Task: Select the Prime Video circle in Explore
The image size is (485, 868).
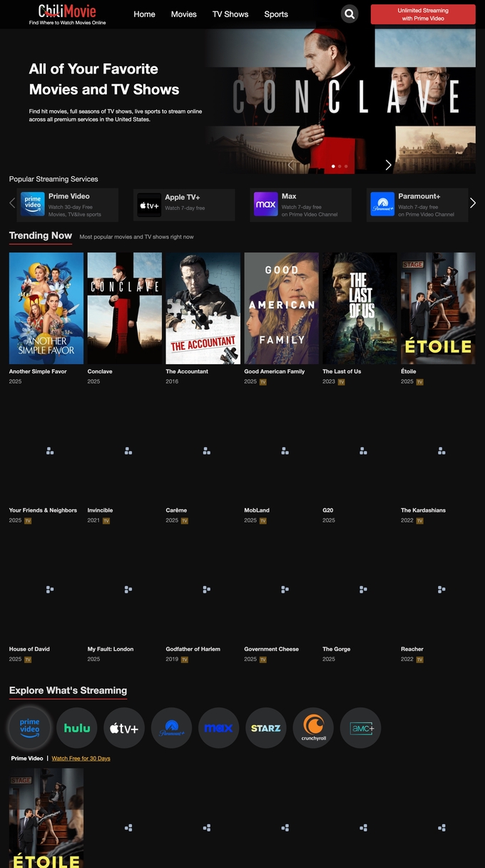Action: coord(30,728)
